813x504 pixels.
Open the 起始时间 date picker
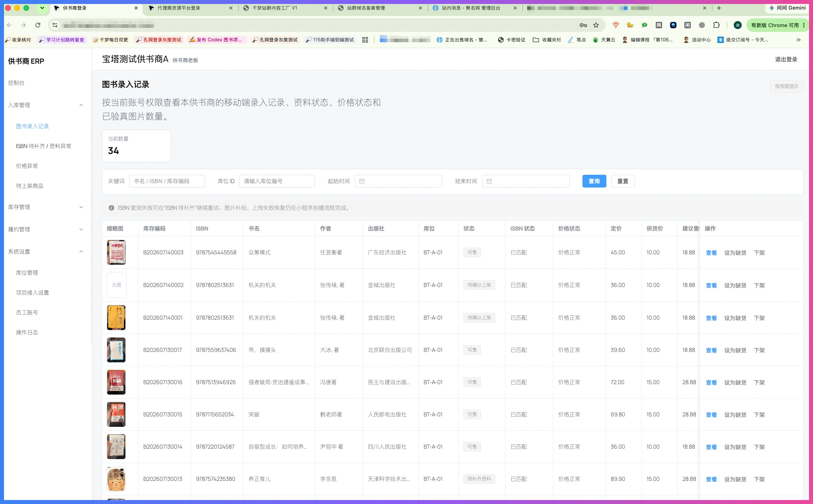399,181
